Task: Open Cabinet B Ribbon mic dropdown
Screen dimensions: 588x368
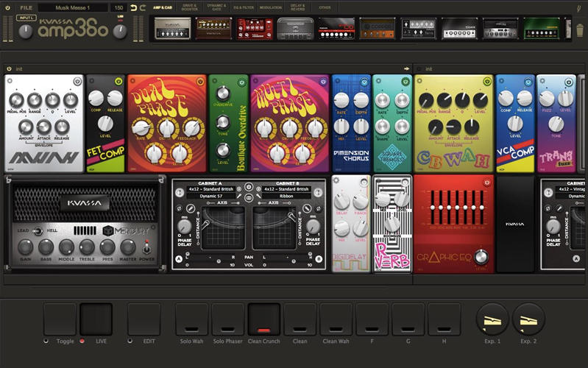Action: [x=286, y=196]
